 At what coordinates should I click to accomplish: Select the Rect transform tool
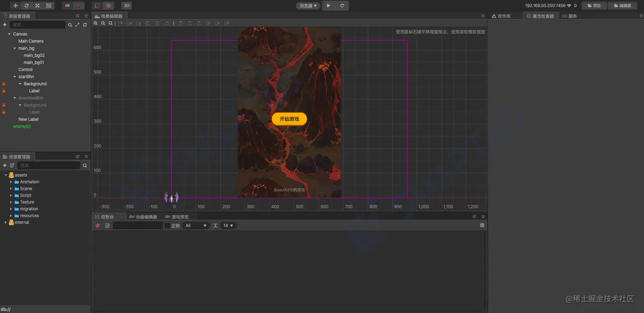pos(49,6)
